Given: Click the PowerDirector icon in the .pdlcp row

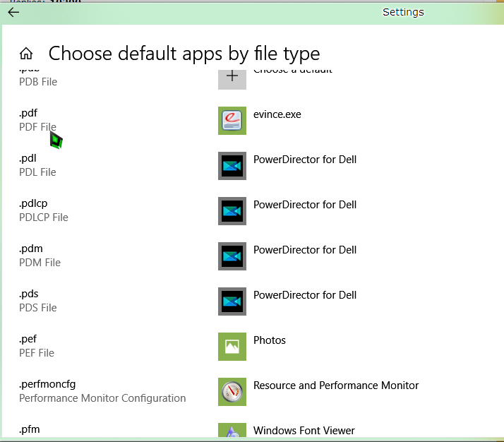Looking at the screenshot, I should (x=232, y=211).
